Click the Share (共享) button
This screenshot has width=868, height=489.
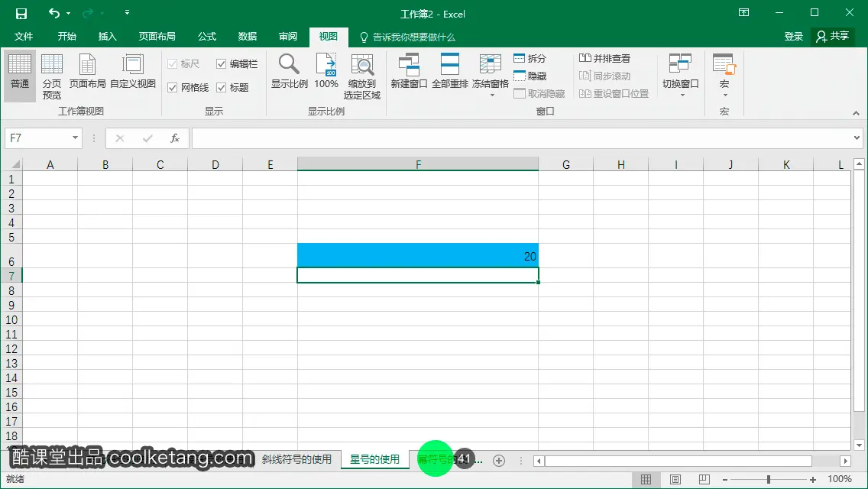tap(833, 36)
